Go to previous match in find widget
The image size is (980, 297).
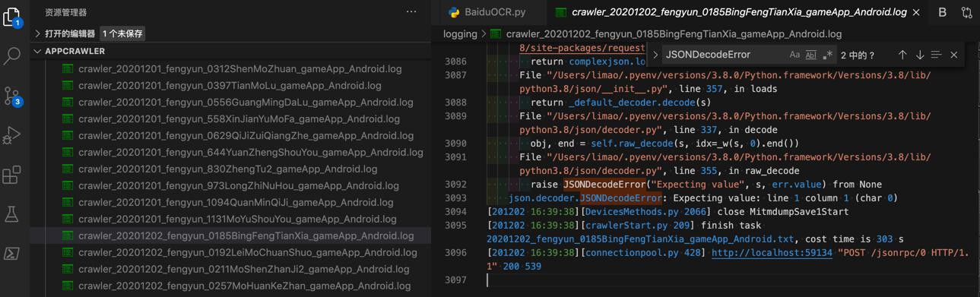pyautogui.click(x=902, y=55)
